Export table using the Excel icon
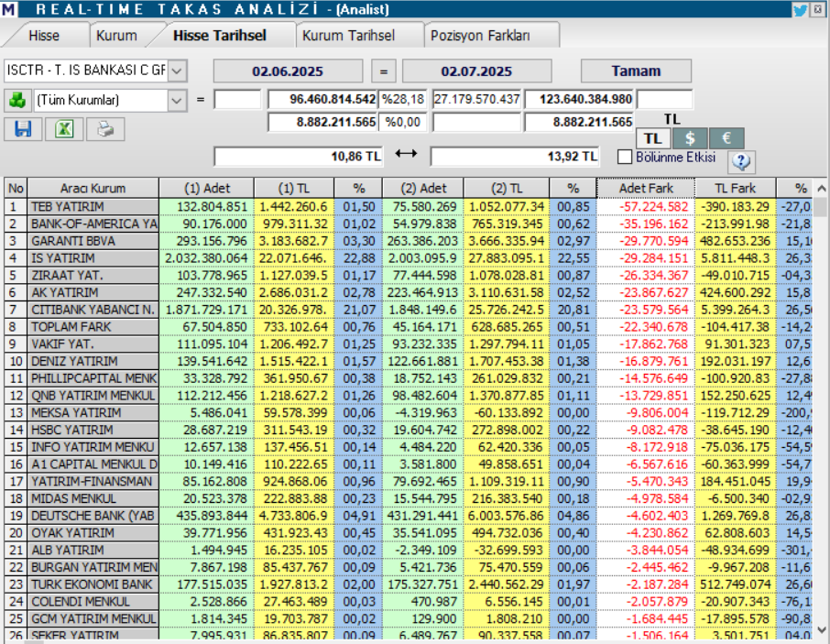 coord(64,129)
